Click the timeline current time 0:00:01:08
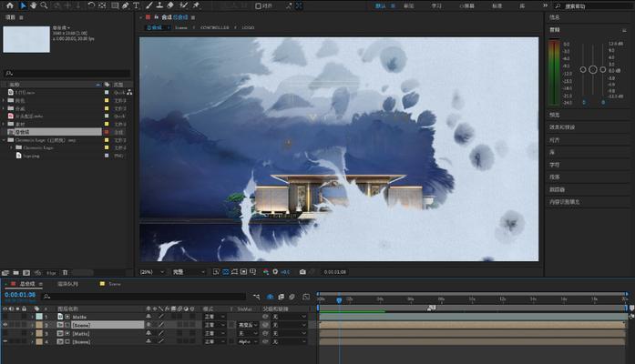Image resolution: width=635 pixels, height=364 pixels. click(x=20, y=295)
